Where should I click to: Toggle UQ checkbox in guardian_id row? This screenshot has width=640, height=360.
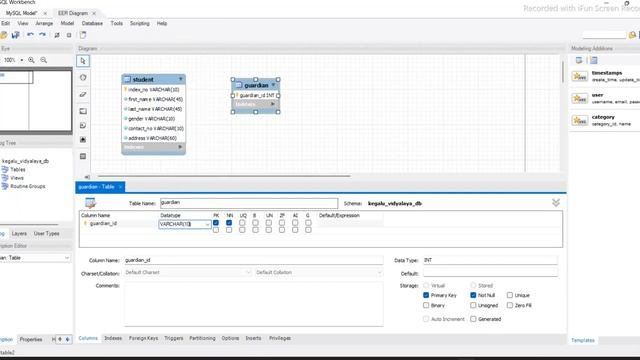pos(242,223)
